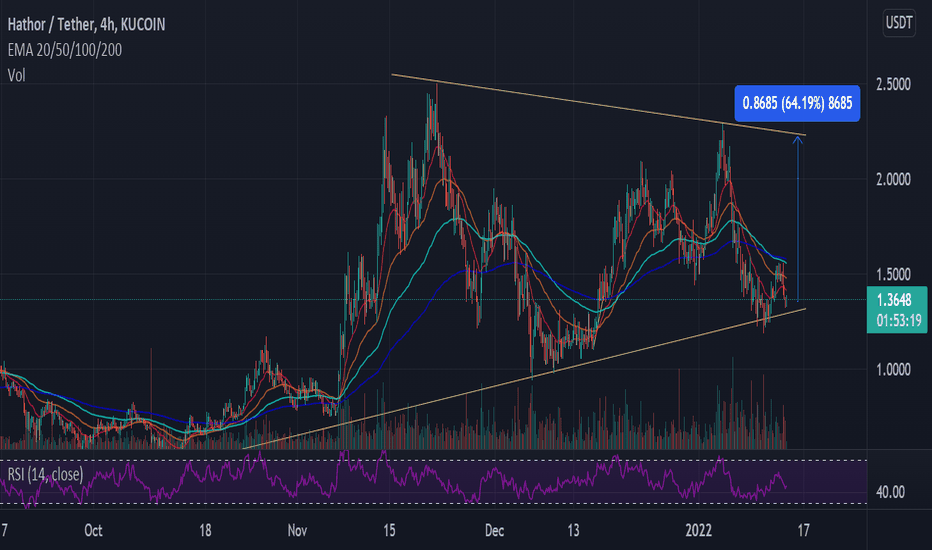Click the Hathor / Tether, 4h, KUCOIN title

[86, 24]
